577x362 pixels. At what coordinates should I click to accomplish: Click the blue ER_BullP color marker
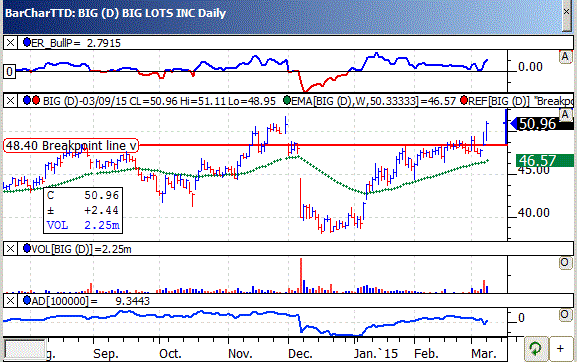point(27,42)
